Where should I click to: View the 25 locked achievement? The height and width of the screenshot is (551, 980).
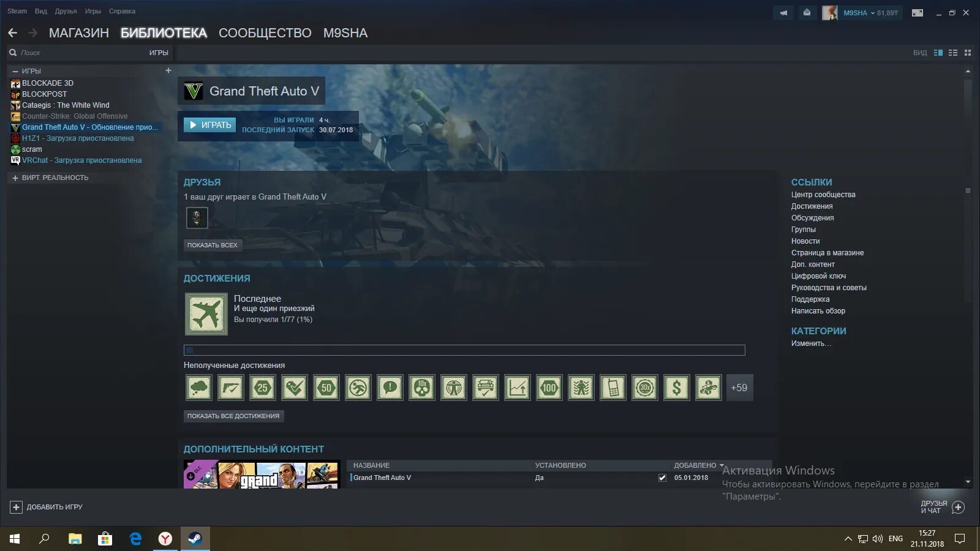(263, 388)
